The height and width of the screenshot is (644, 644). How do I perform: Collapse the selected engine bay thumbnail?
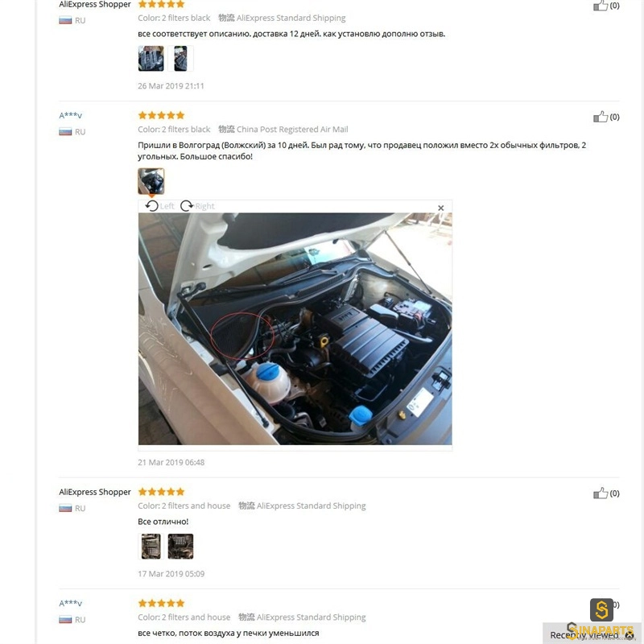pos(151,181)
